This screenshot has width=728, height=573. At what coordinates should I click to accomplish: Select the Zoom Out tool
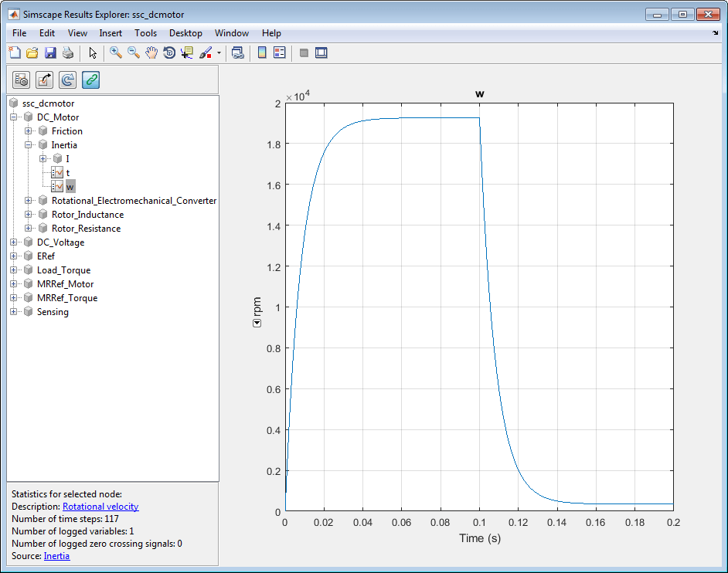(134, 53)
